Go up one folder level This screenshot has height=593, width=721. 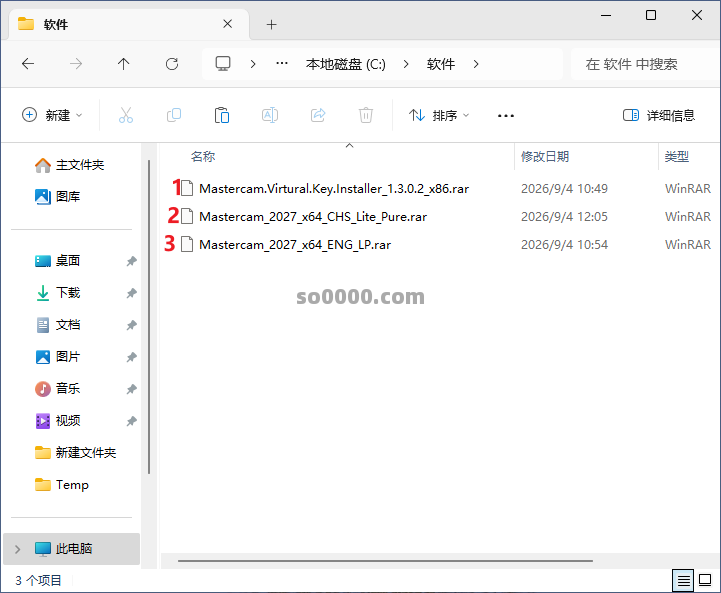click(124, 63)
